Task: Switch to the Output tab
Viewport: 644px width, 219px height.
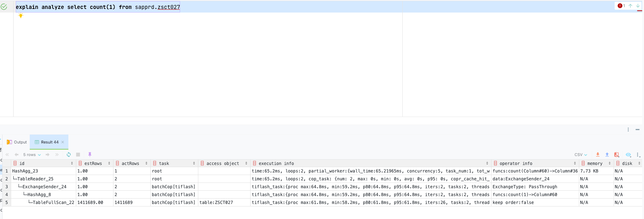Action: (x=17, y=142)
